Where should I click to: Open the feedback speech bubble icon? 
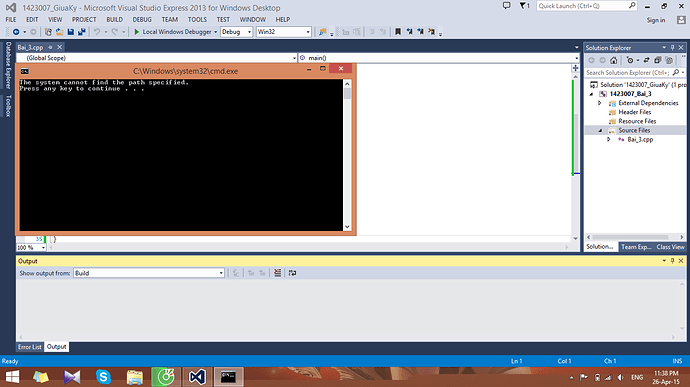click(x=506, y=6)
